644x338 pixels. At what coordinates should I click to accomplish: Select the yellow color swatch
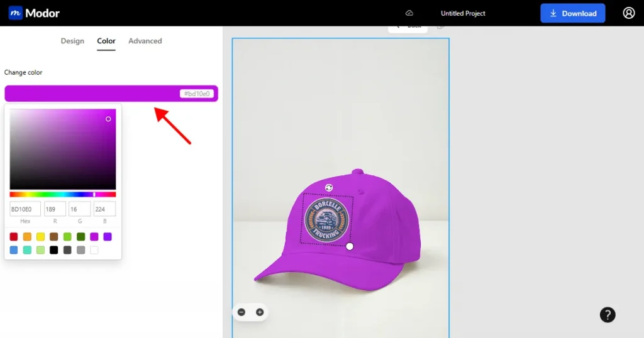click(x=41, y=237)
